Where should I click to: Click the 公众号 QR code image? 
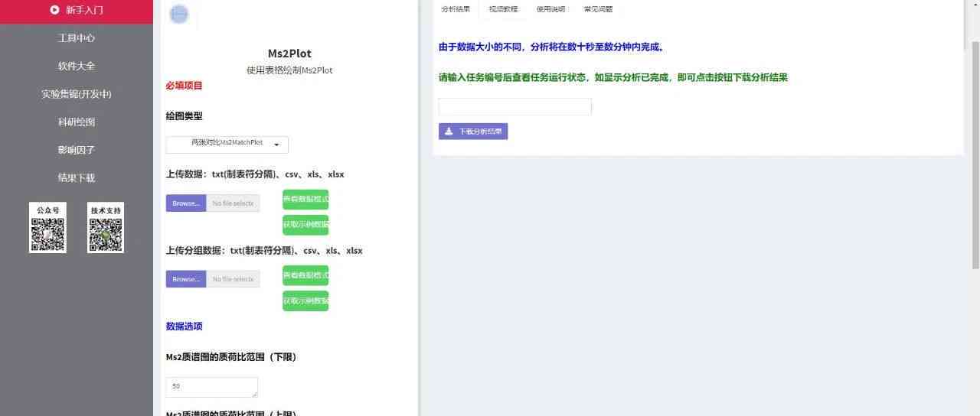[x=47, y=228]
